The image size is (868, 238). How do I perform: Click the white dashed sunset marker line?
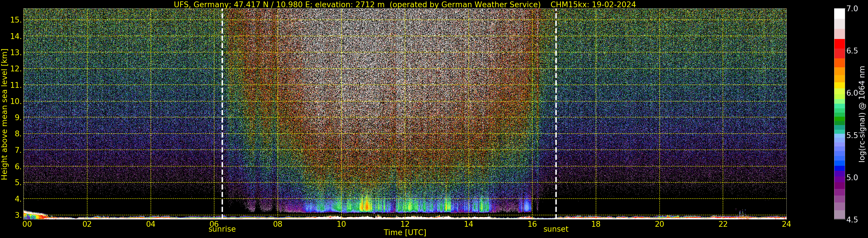pyautogui.click(x=556, y=114)
